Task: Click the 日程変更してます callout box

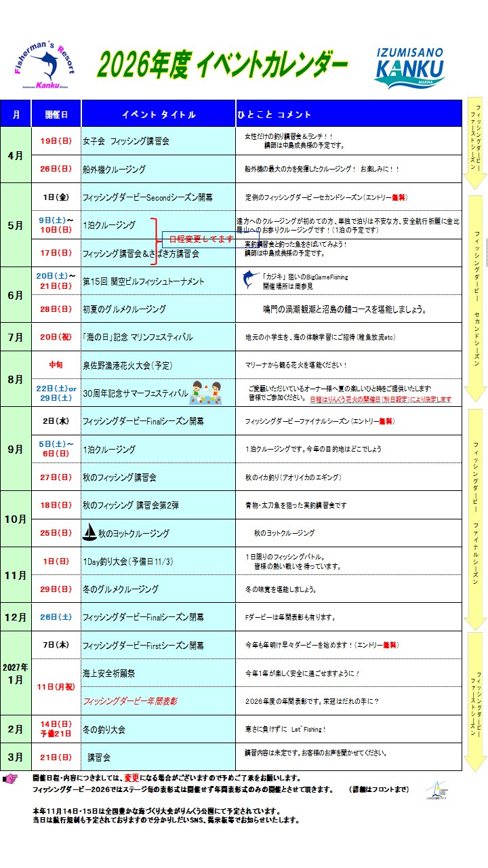Action: (x=201, y=239)
